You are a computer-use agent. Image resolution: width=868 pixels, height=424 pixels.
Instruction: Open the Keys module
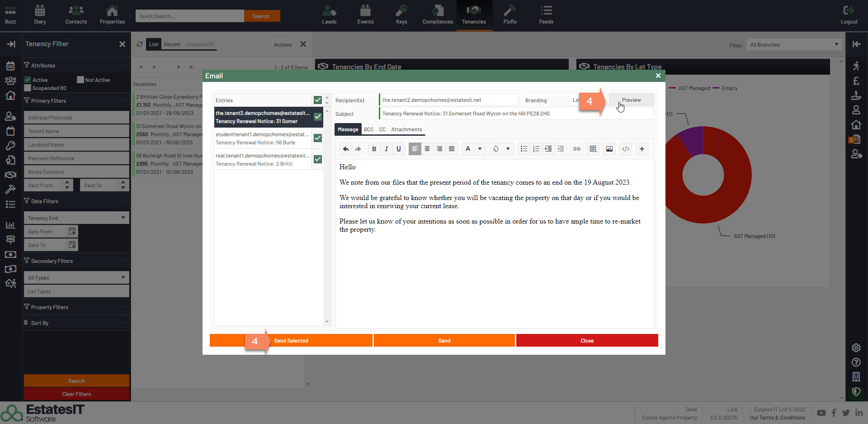coord(401,15)
